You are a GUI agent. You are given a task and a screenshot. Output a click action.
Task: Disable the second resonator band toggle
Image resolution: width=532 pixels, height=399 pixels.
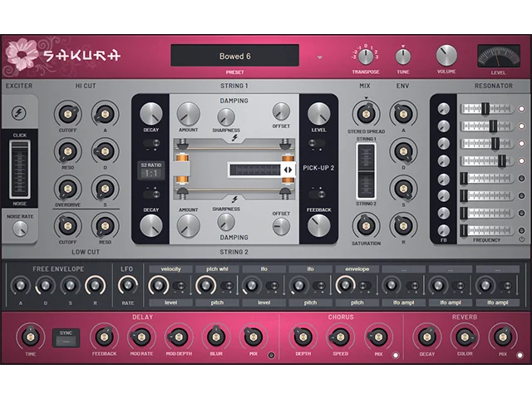point(521,126)
